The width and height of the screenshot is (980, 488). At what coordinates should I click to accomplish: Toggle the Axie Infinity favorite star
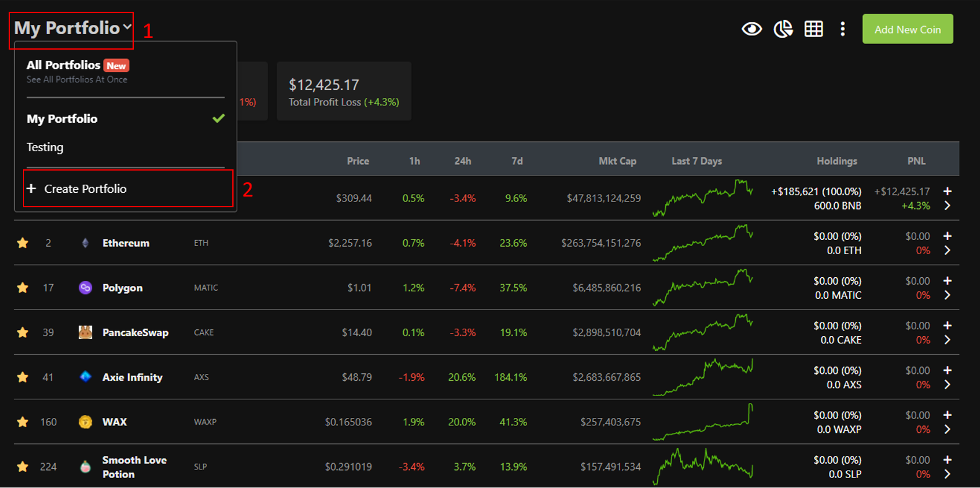(x=23, y=377)
